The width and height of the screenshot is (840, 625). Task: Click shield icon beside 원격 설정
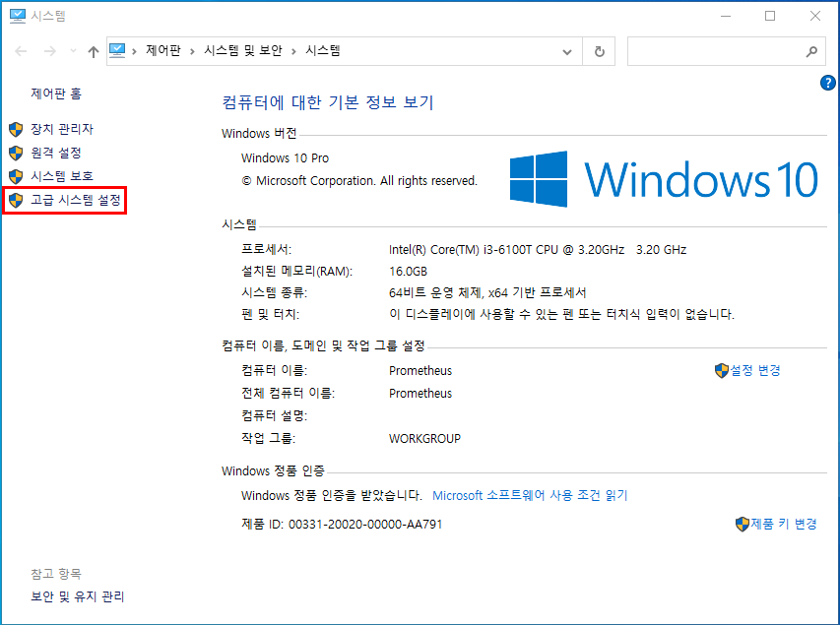[x=16, y=153]
